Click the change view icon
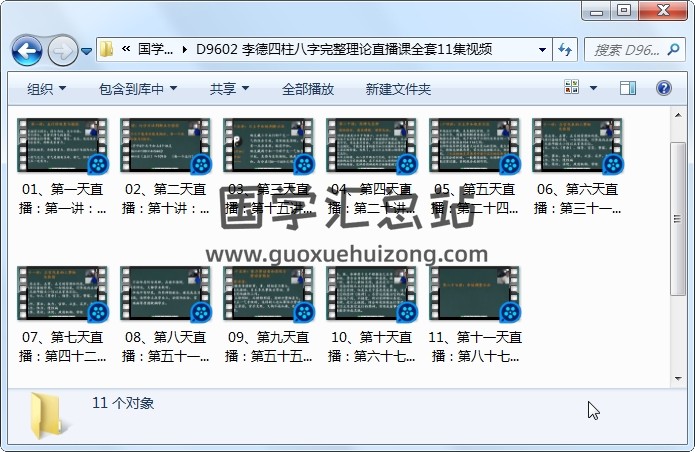The width and height of the screenshot is (695, 452). click(x=572, y=89)
